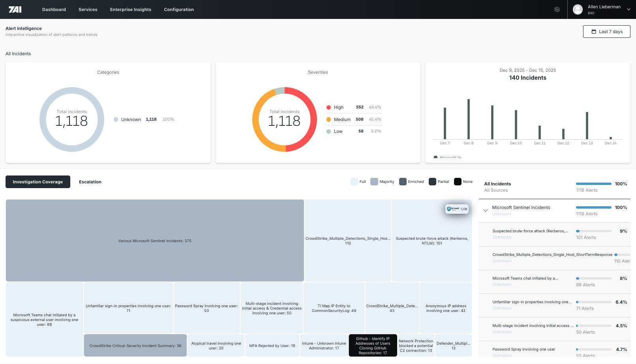This screenshot has width=636, height=364.
Task: Select Intune - Unknown Intune Administrator: 17 tile
Action: tap(324, 345)
